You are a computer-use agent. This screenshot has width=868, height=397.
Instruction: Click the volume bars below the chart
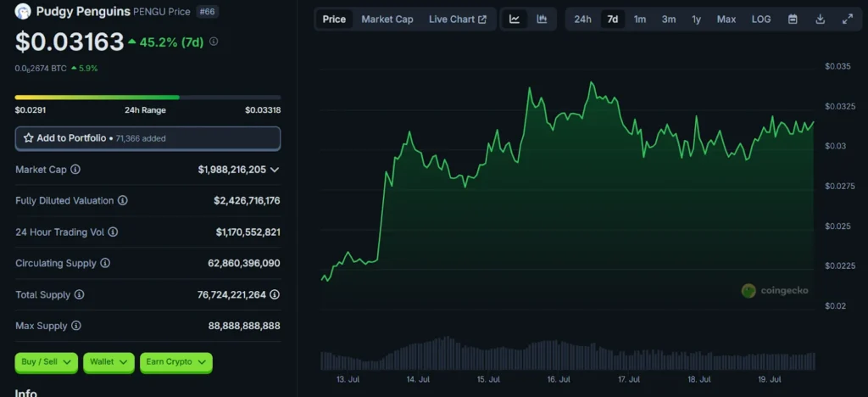pos(567,353)
